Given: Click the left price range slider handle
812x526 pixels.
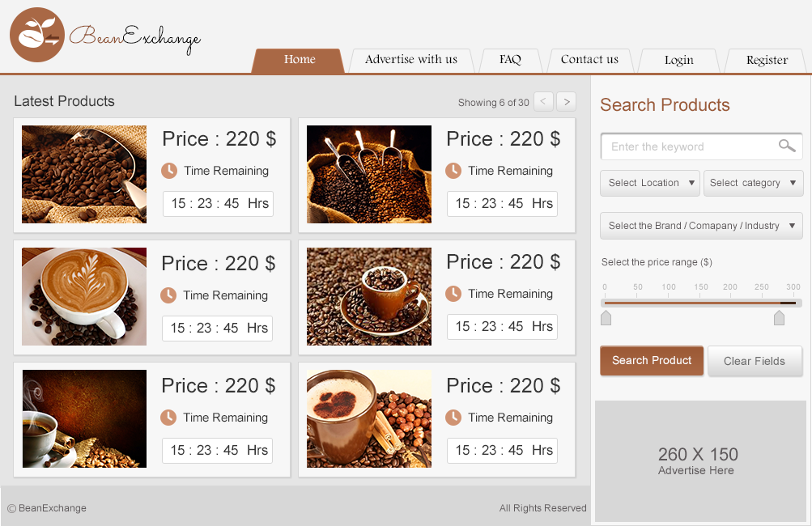Looking at the screenshot, I should 606,318.
